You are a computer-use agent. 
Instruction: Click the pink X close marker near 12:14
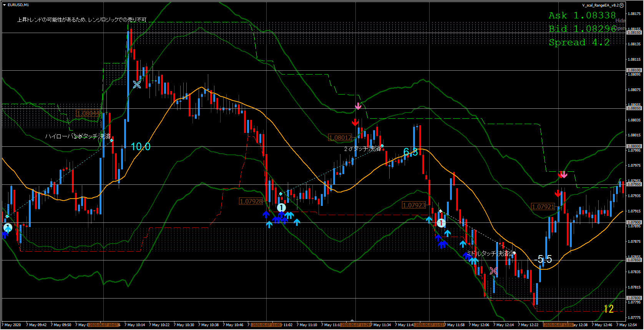(x=494, y=271)
